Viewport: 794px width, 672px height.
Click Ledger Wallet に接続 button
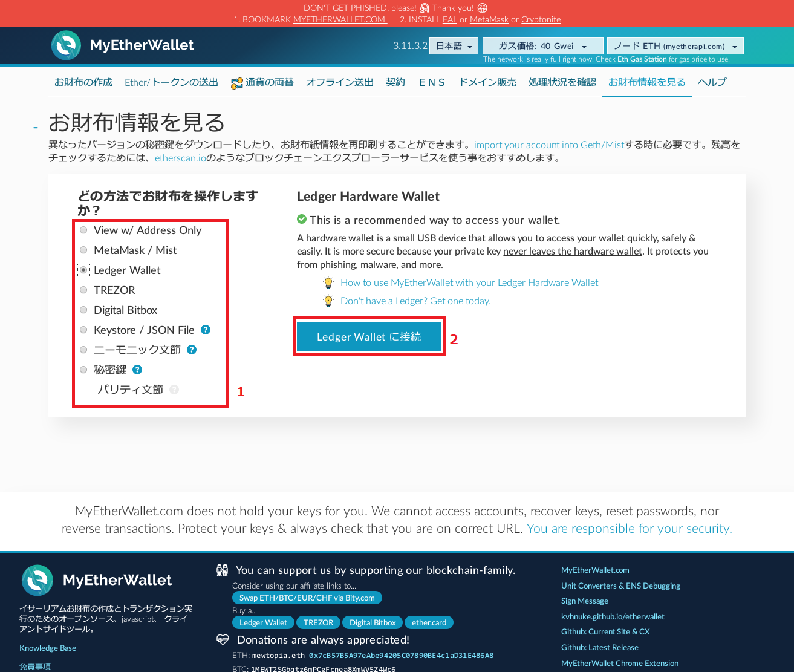point(369,336)
